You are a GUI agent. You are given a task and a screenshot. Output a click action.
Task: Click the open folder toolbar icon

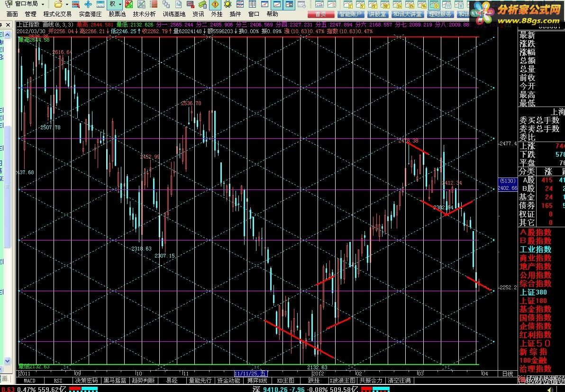tap(58, 4)
